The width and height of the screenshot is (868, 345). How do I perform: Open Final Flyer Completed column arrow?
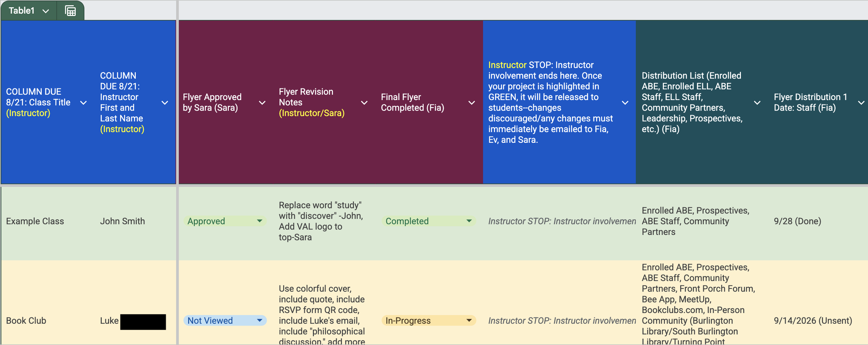tap(471, 103)
